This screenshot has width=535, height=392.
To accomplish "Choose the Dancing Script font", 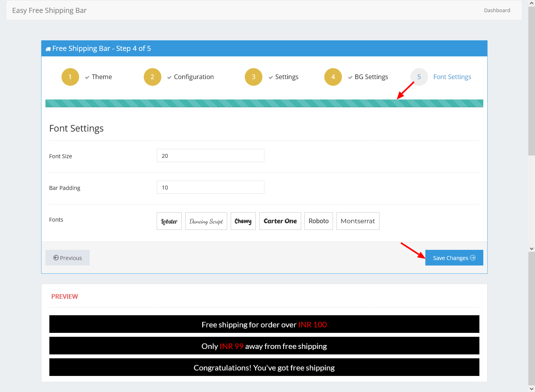I will coord(206,221).
